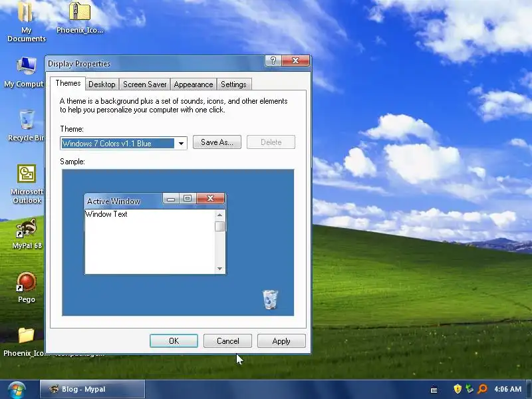The image size is (532, 399).
Task: Switch to the Screen Saver tab
Action: tap(144, 84)
